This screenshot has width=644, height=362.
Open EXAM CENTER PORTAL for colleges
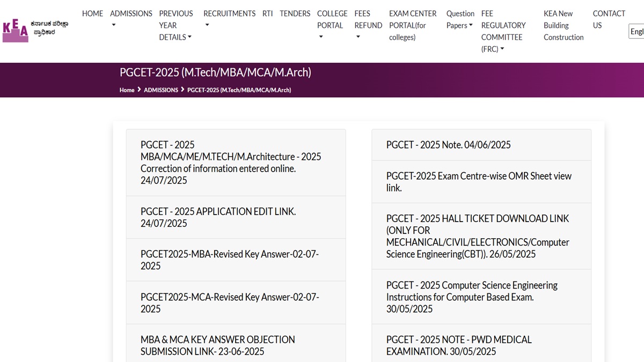click(413, 25)
